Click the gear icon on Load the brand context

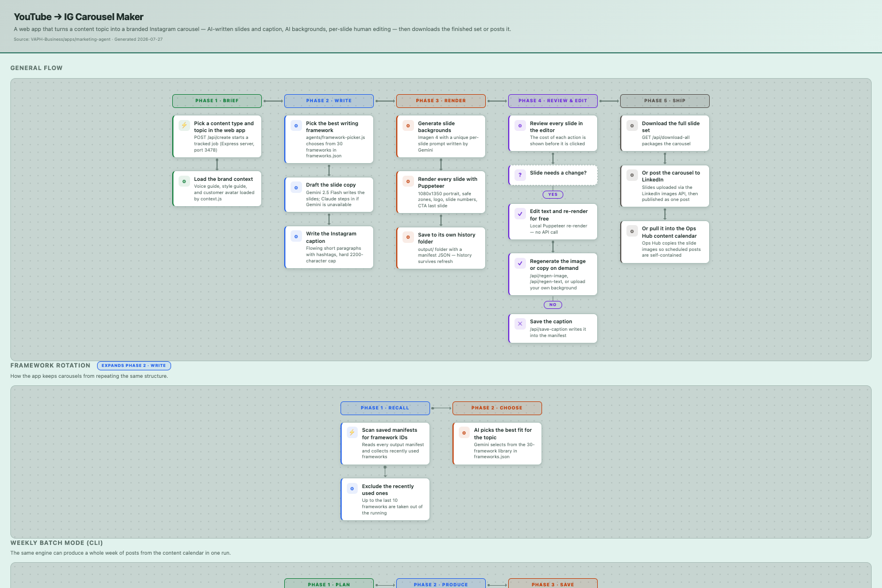click(x=184, y=181)
